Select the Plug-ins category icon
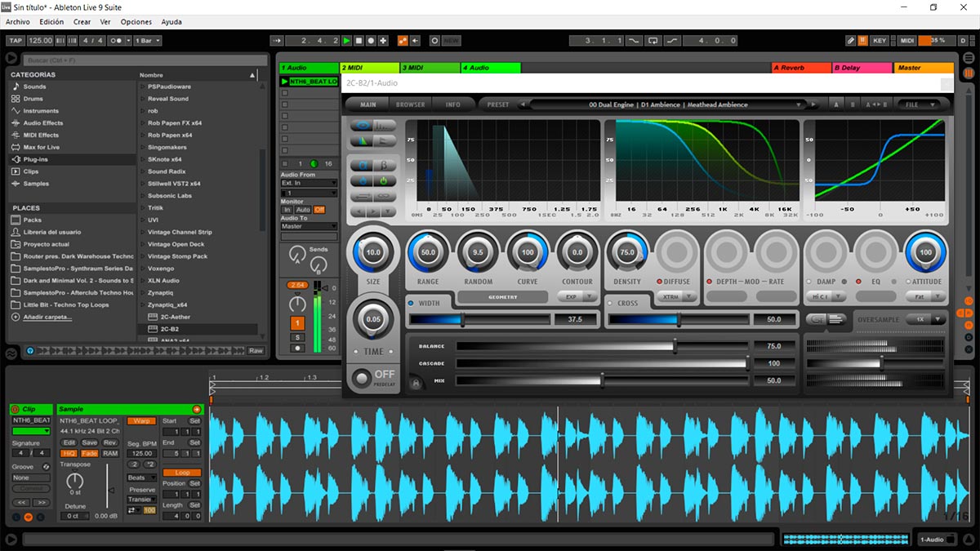The width and height of the screenshot is (980, 551). [16, 160]
